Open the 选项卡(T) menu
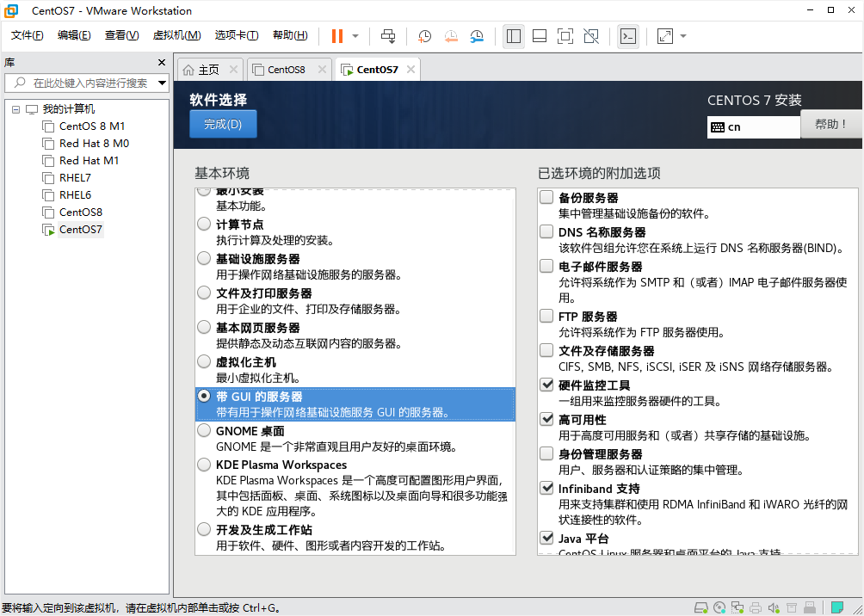 [237, 35]
